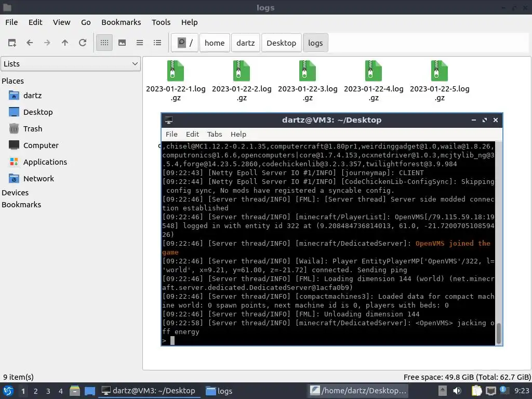Viewport: 532px width, 399px height.
Task: Open the Go menu
Action: pyautogui.click(x=86, y=22)
